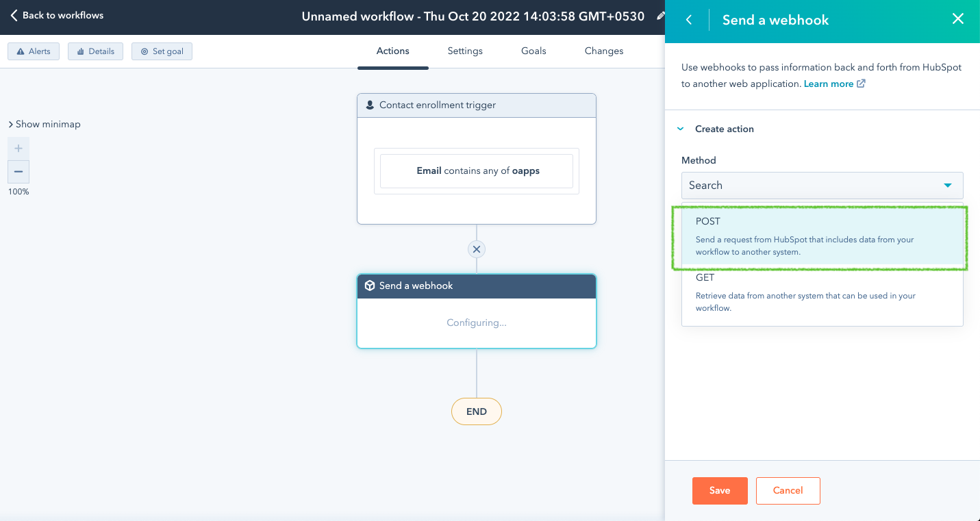Close the Send a webhook panel
Screen dimensions: 980x521
(x=958, y=19)
